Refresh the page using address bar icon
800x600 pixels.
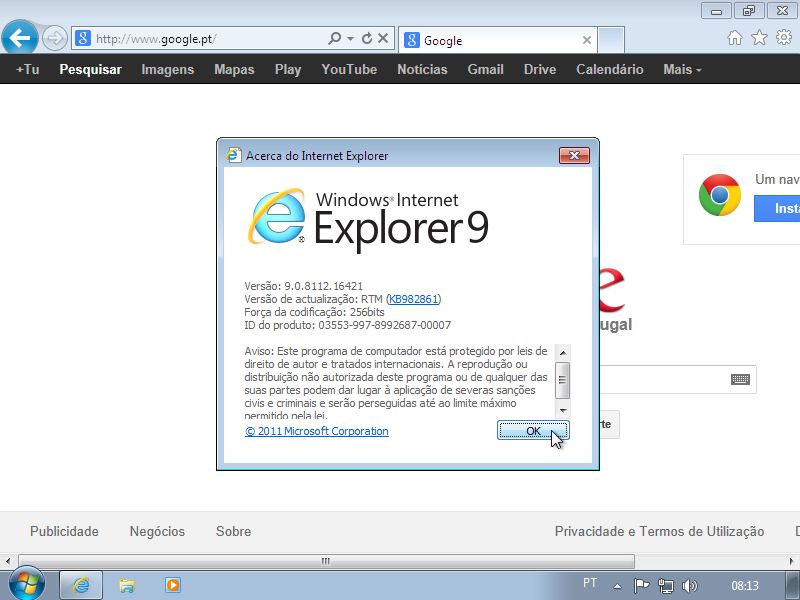pos(366,38)
